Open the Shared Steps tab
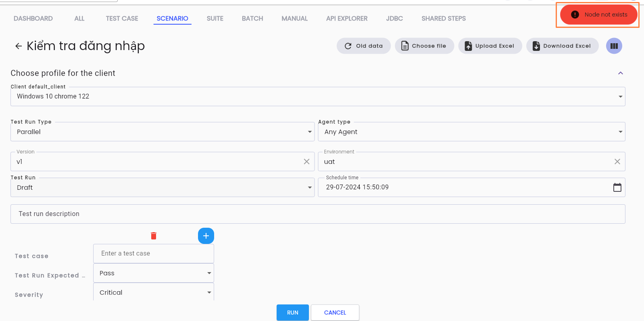Screen dimensions: 644x321 click(444, 19)
